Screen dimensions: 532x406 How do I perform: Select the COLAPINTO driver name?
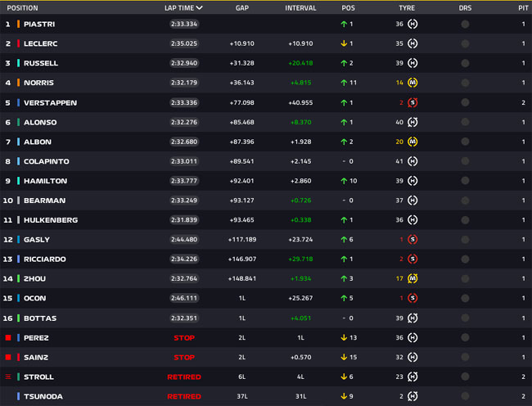(x=47, y=161)
